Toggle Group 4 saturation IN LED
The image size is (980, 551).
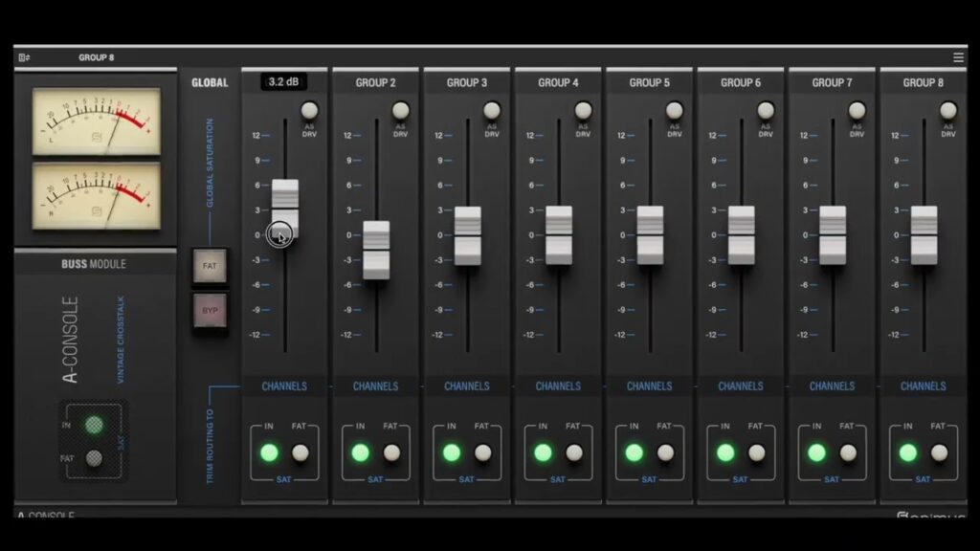point(544,452)
